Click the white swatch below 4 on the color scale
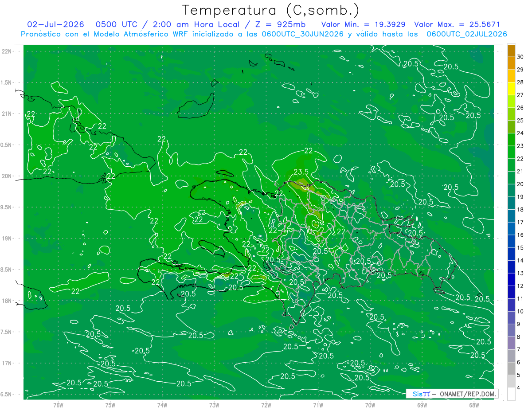Viewport: 532px width, 411px height. [511, 394]
